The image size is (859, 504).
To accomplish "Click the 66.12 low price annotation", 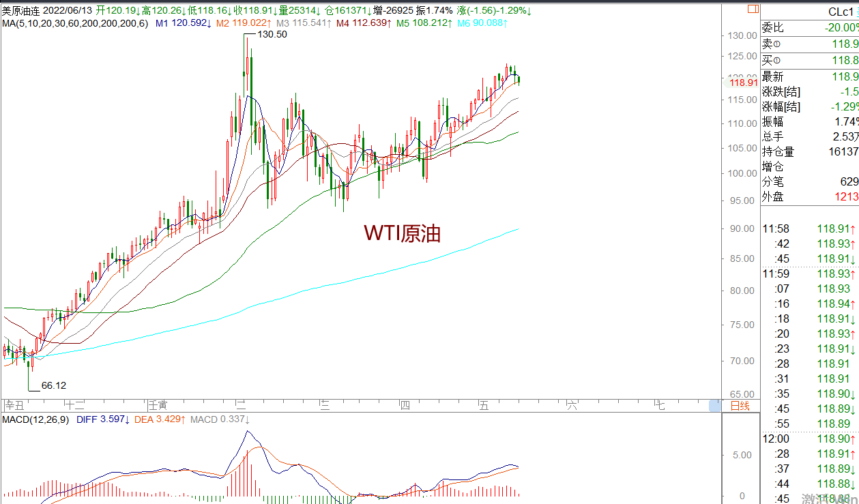I will [54, 385].
